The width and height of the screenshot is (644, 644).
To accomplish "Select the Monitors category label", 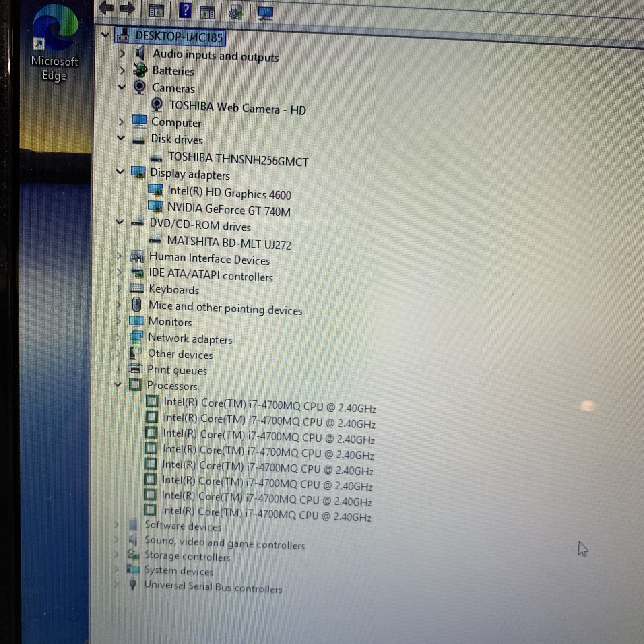I will (x=170, y=322).
